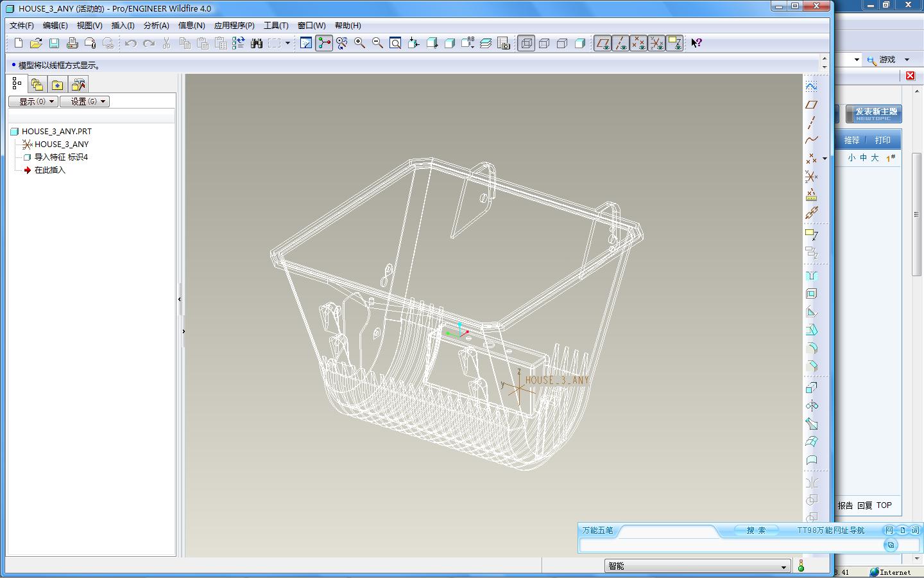Screen dimensions: 924x578
Task: Select the Shell tool in right toolbar
Action: pyautogui.click(x=812, y=293)
